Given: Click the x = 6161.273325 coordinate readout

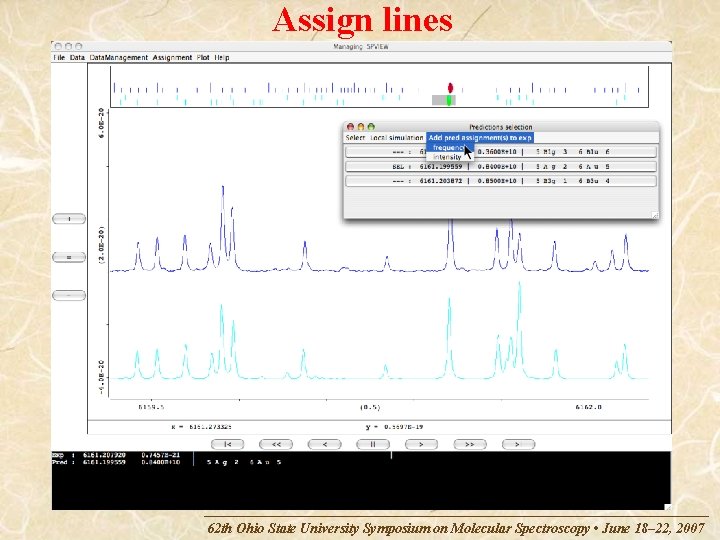Looking at the screenshot, I should pos(202,427).
